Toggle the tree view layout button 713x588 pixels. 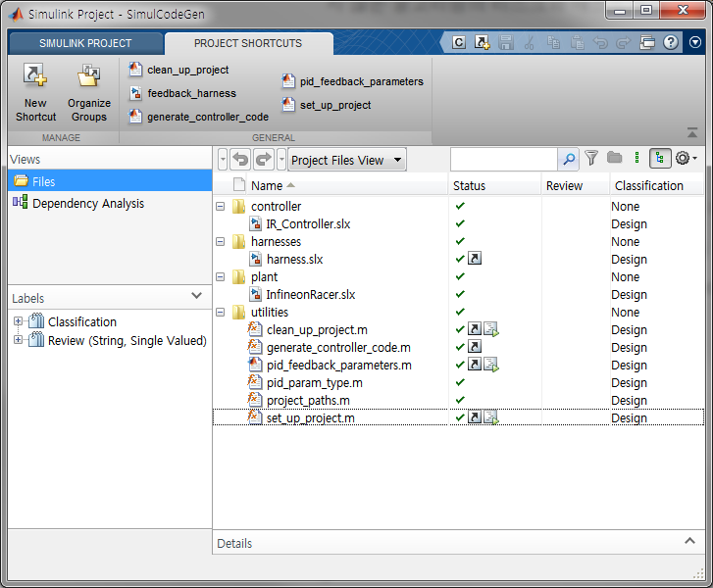click(660, 159)
